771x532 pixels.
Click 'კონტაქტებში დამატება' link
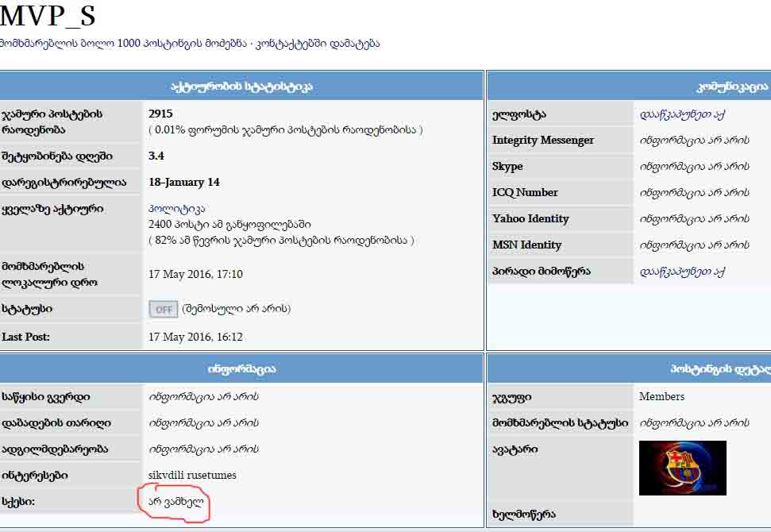click(x=318, y=43)
